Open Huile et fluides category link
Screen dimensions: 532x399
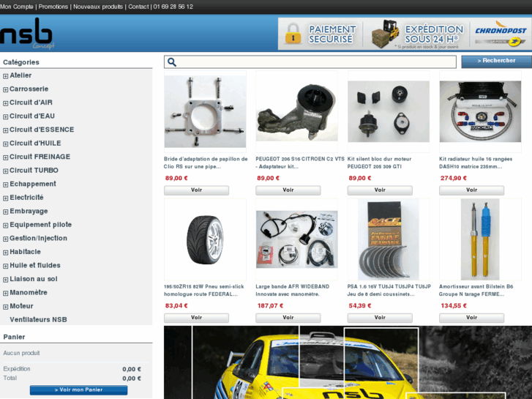(x=35, y=266)
